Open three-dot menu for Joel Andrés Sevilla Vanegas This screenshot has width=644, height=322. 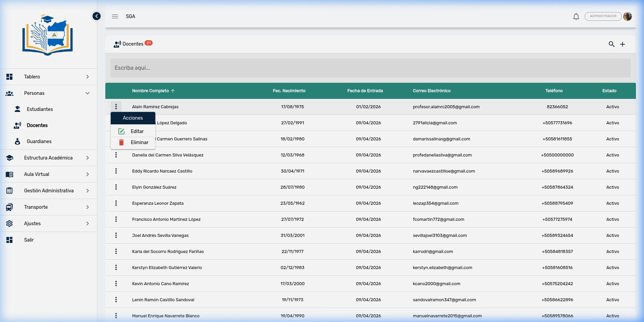coord(116,235)
